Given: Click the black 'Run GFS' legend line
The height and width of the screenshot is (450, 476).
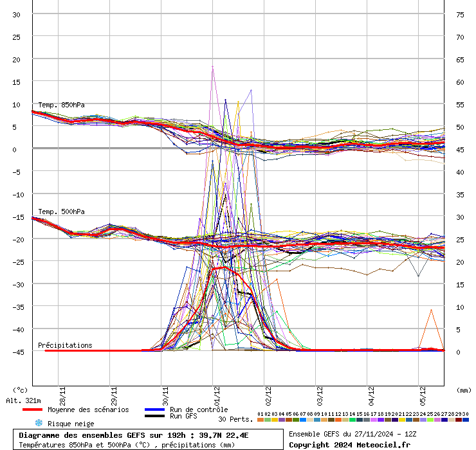Looking at the screenshot, I should point(155,416).
